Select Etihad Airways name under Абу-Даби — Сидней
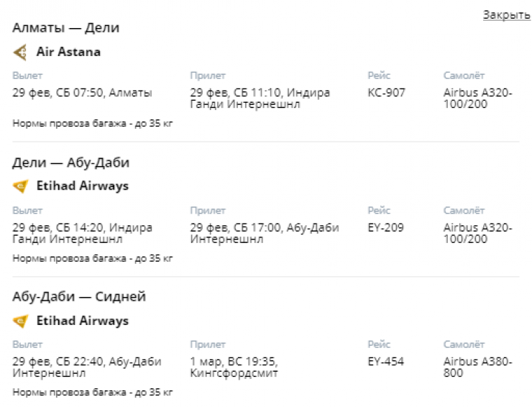 click(x=82, y=321)
